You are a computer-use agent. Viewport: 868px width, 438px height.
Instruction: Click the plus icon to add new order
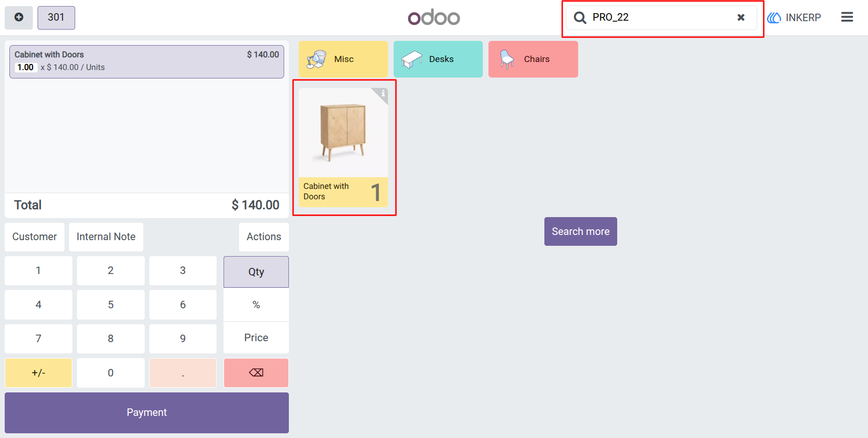click(x=19, y=17)
